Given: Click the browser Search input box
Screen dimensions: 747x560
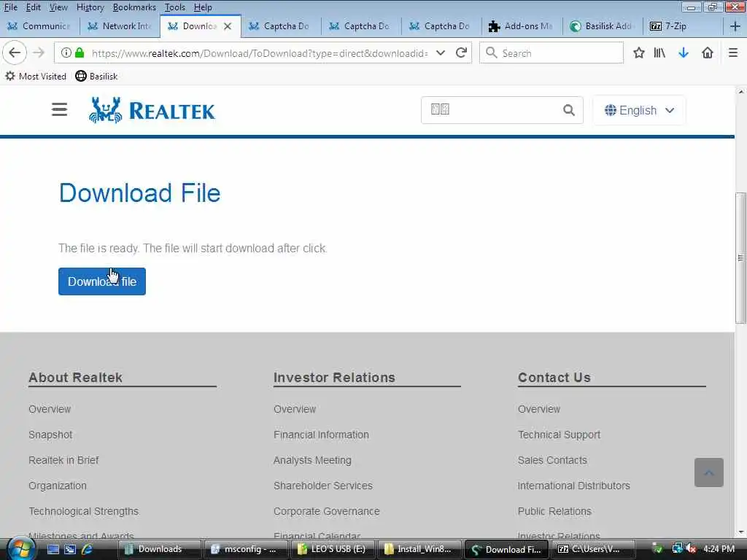Looking at the screenshot, I should coord(551,52).
